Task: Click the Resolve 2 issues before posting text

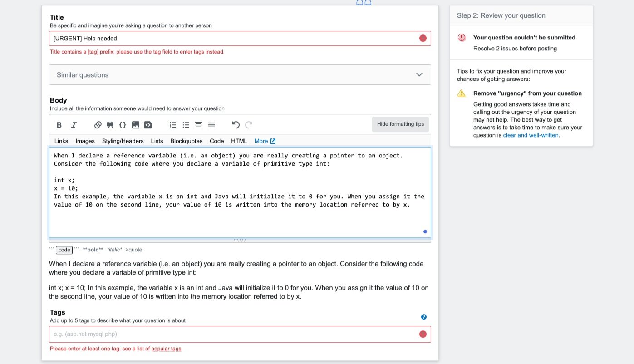Action: (x=515, y=49)
